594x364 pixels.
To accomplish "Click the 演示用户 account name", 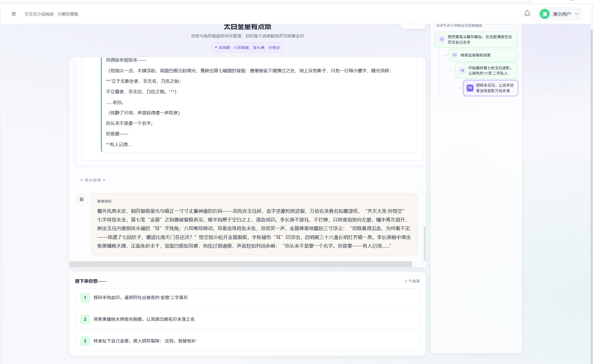I will 562,14.
